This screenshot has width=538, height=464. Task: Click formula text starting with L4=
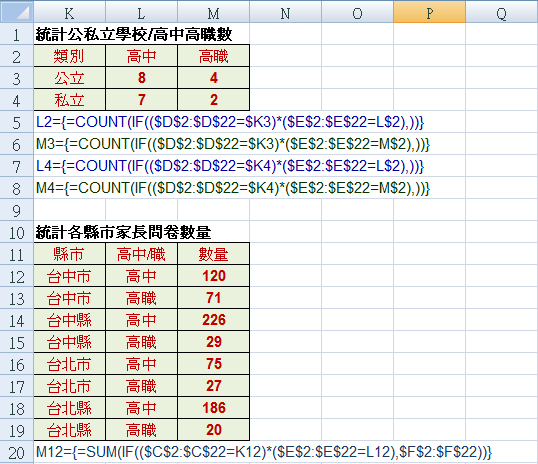point(230,166)
